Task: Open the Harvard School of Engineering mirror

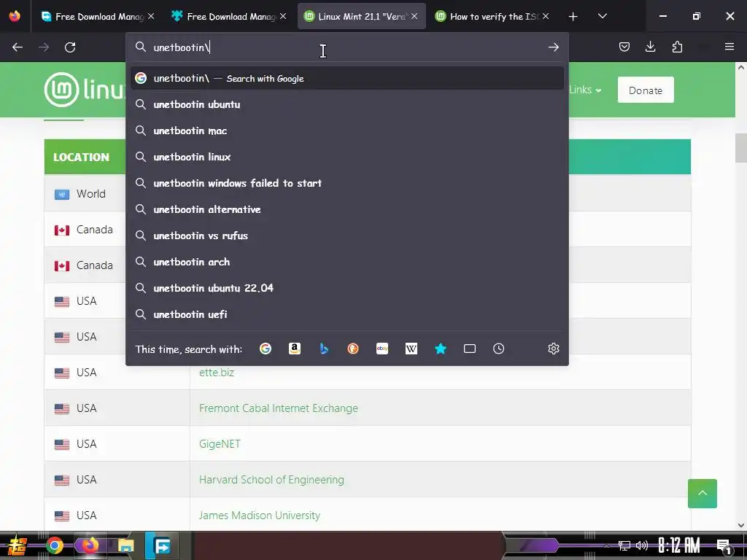Action: tap(271, 480)
